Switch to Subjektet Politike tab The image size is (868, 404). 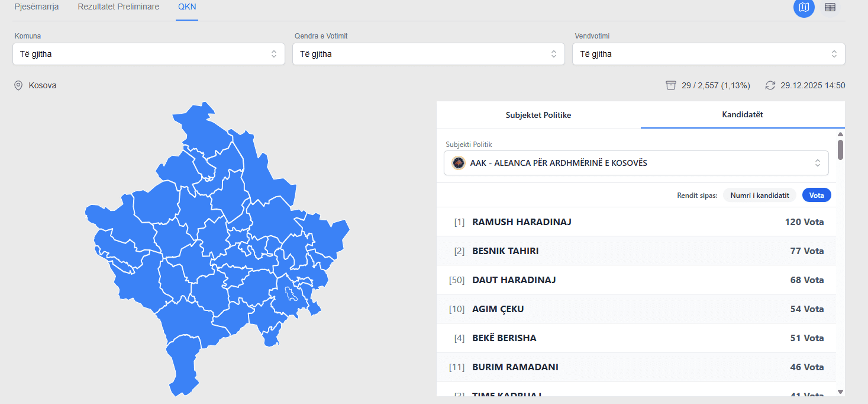538,115
